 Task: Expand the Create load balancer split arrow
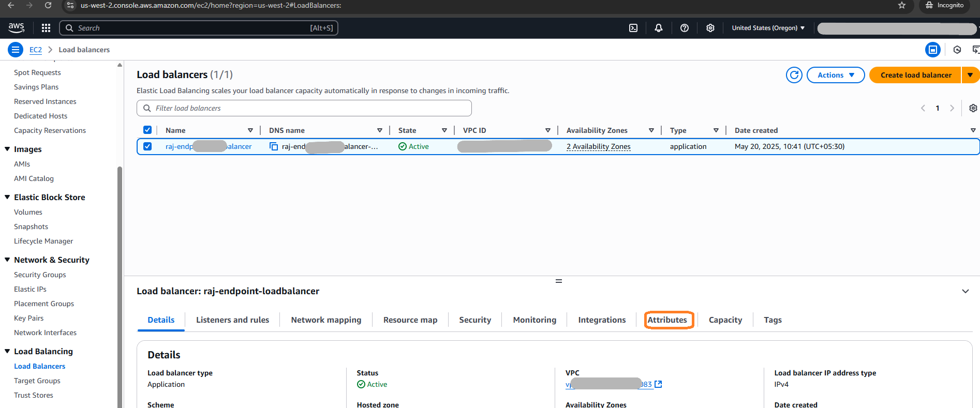click(970, 75)
